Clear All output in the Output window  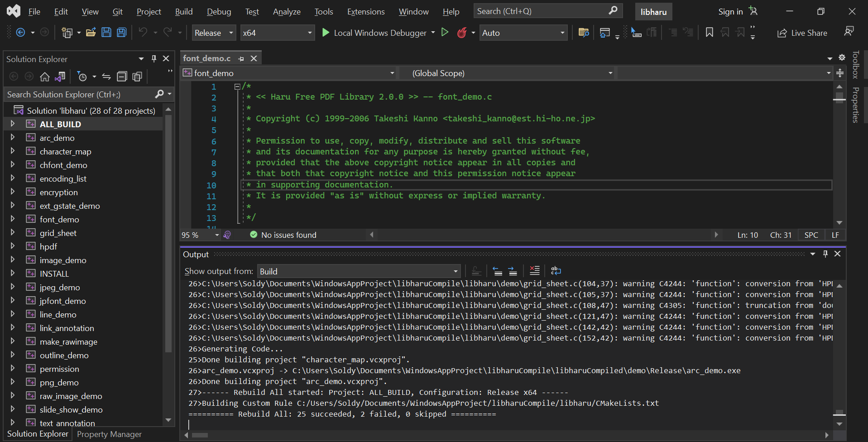click(535, 270)
